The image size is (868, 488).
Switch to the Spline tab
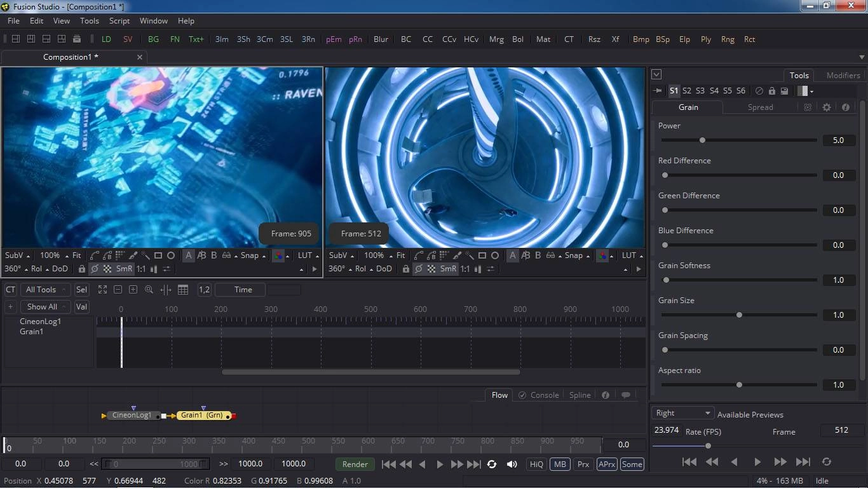coord(580,395)
